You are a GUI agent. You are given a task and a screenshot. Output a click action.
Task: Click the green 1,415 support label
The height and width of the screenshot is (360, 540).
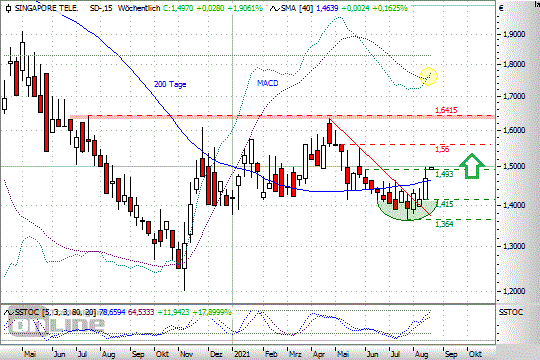(x=444, y=204)
